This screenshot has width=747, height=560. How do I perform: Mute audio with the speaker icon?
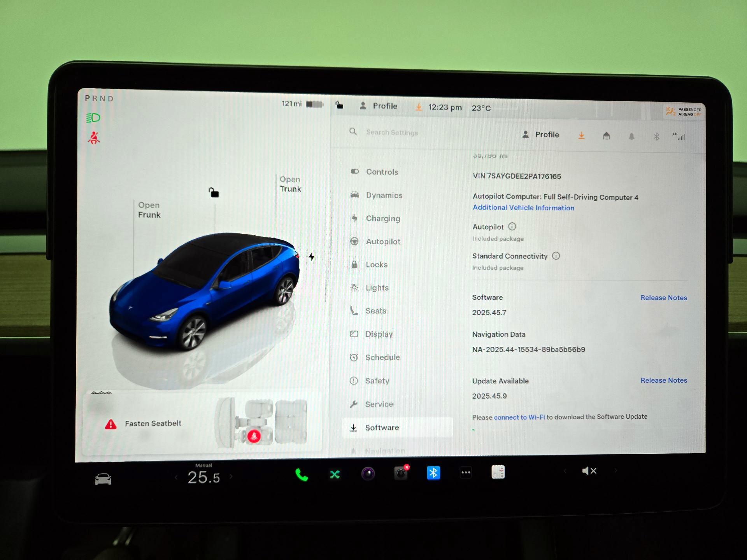(x=589, y=471)
